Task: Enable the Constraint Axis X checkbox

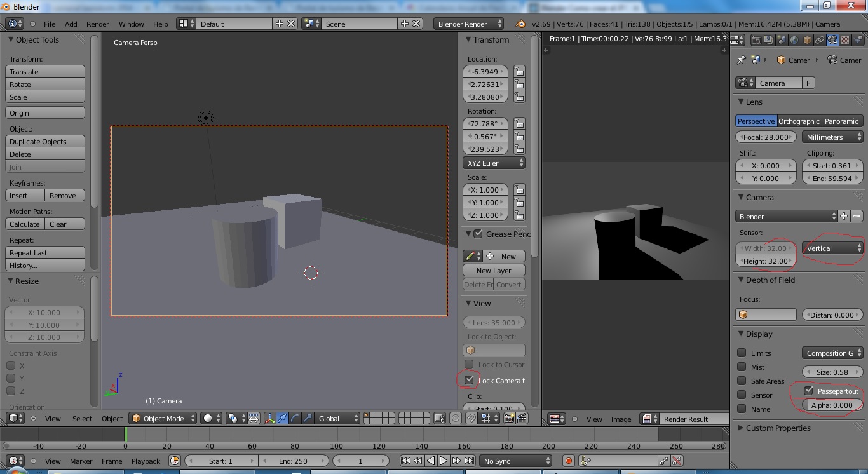Action: pyautogui.click(x=11, y=365)
